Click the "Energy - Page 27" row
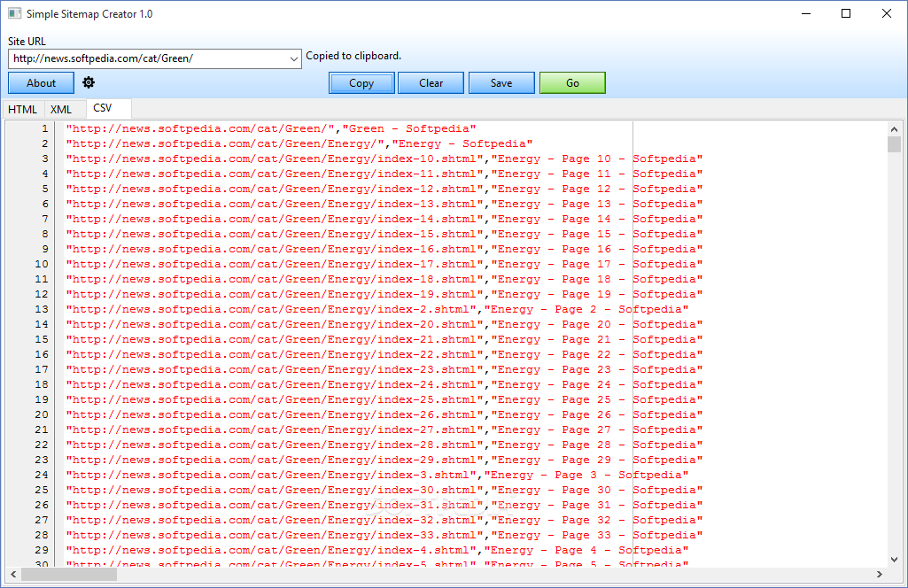 click(384, 429)
